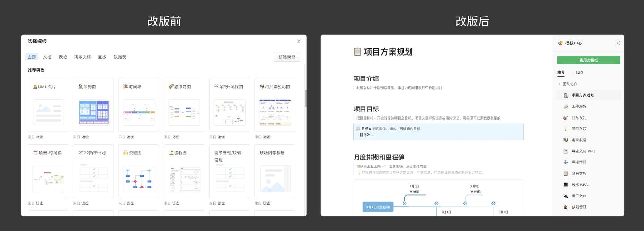Select the 数据表 tab
The height and width of the screenshot is (231, 644).
point(120,57)
